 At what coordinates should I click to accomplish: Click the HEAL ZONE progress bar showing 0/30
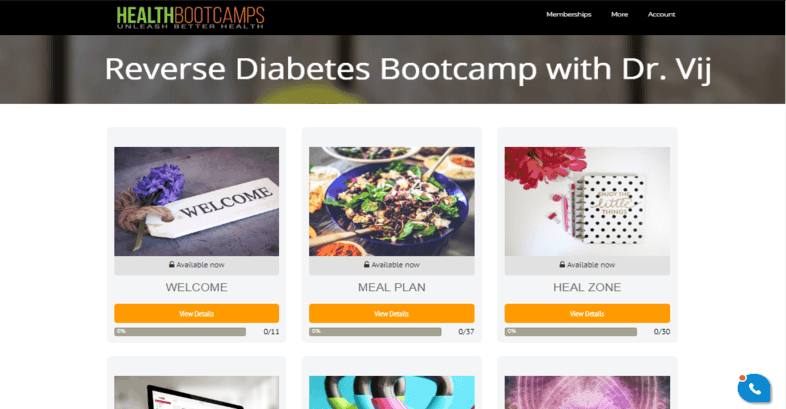tap(570, 332)
